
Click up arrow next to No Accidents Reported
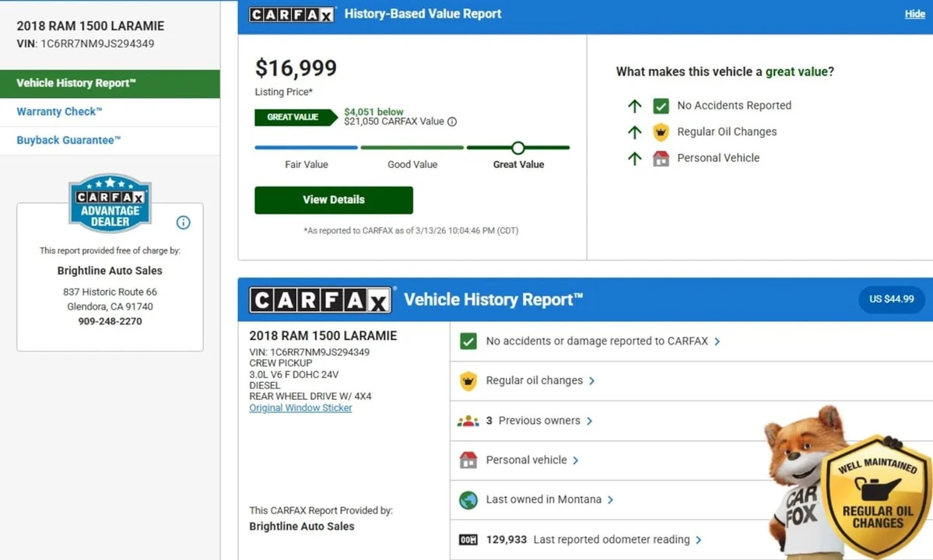pyautogui.click(x=635, y=106)
